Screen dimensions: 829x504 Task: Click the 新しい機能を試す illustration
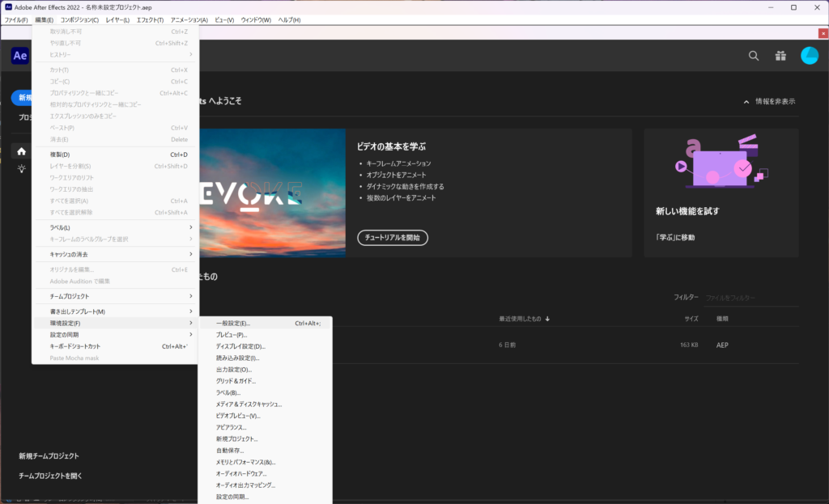pos(721,162)
